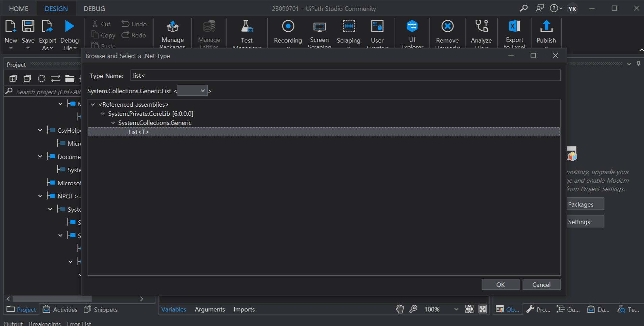Click zoom magnifier in designer footer
Viewport: 644px width, 326px height.
point(413,309)
